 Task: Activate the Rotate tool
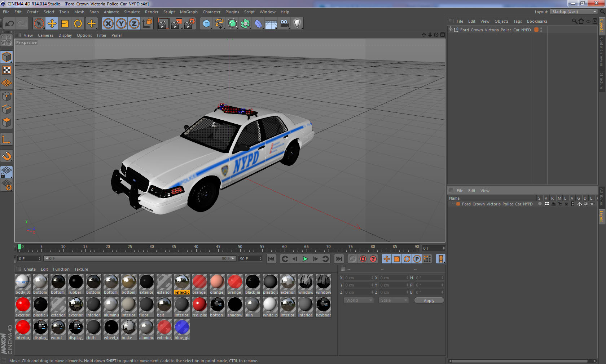78,24
